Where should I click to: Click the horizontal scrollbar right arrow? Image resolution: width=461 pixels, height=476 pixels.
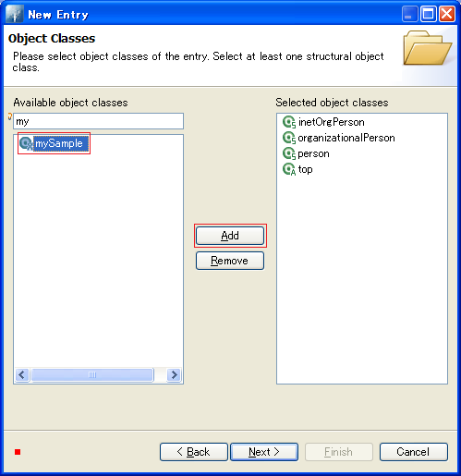(174, 375)
